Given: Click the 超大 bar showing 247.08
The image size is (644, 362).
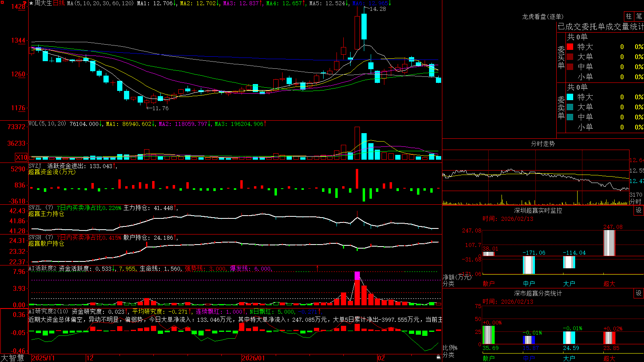Looking at the screenshot, I should [609, 243].
